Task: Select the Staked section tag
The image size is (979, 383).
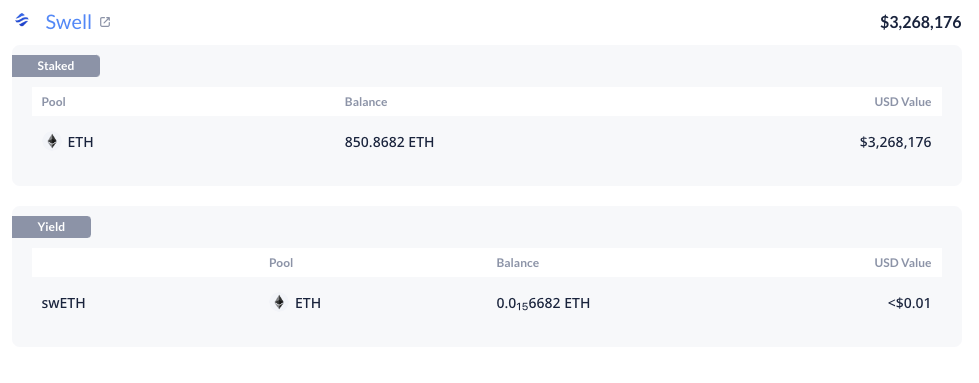Action: pos(56,66)
